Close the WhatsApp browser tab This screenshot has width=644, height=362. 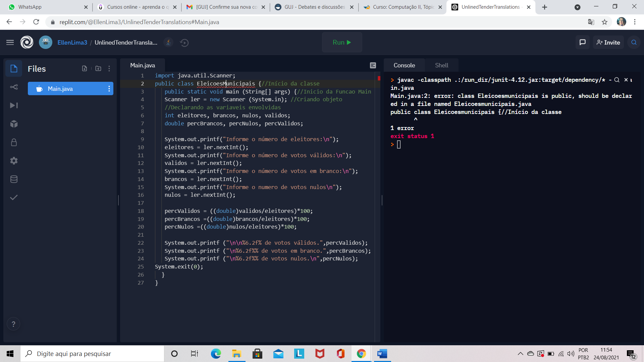86,7
